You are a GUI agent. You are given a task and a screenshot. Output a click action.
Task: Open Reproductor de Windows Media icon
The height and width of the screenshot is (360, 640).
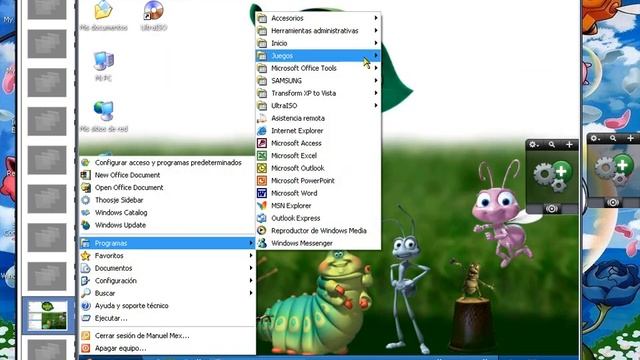262,231
